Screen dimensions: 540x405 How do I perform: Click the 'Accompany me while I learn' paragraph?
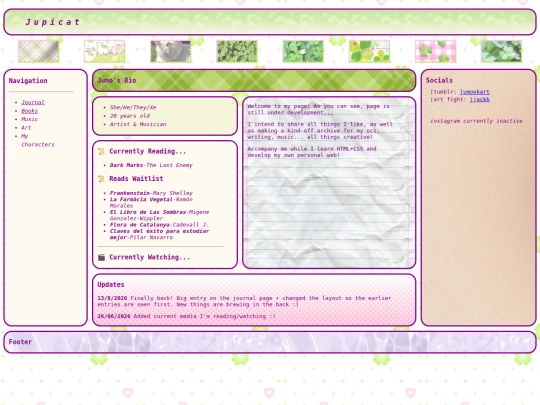pos(312,152)
